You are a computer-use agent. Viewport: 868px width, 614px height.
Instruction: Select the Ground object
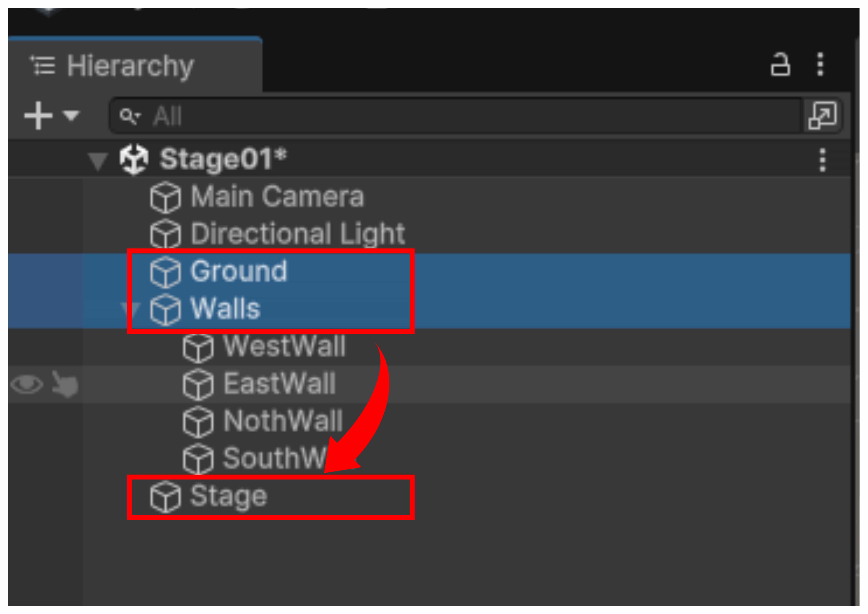(x=239, y=272)
